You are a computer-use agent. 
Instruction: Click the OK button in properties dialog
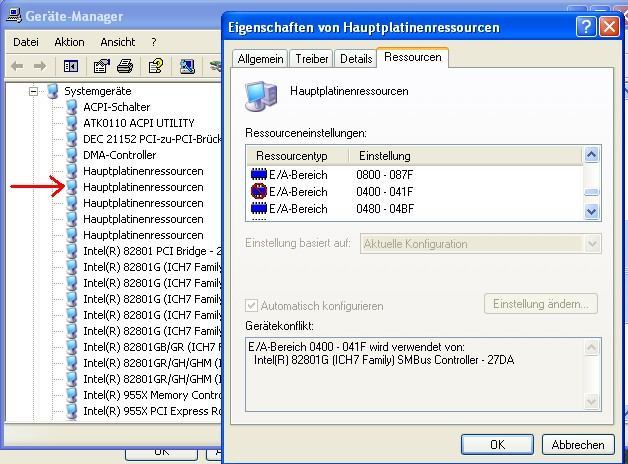pos(497,444)
